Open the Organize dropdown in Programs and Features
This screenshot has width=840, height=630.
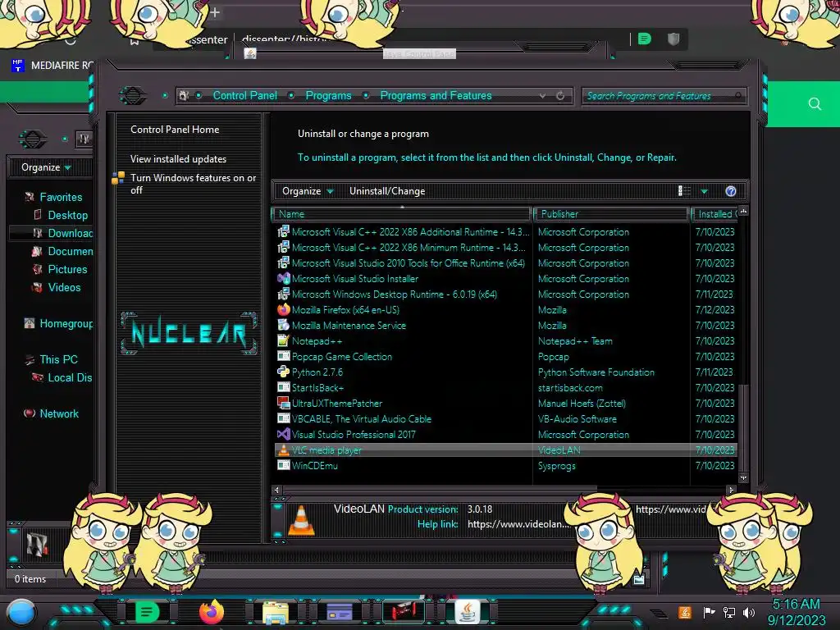[308, 191]
